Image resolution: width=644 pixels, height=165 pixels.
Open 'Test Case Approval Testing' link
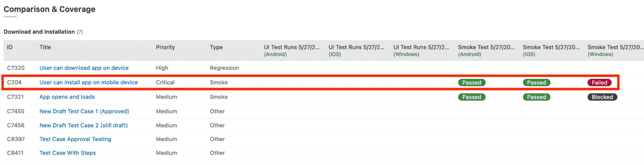[75, 139]
